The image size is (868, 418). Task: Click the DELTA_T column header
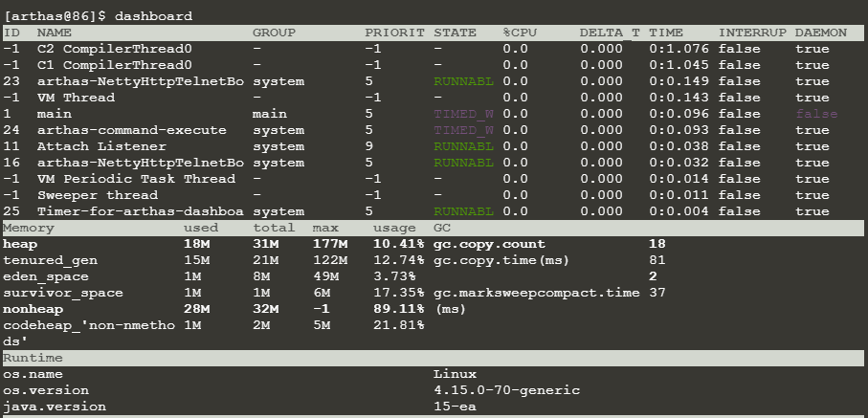(x=610, y=33)
